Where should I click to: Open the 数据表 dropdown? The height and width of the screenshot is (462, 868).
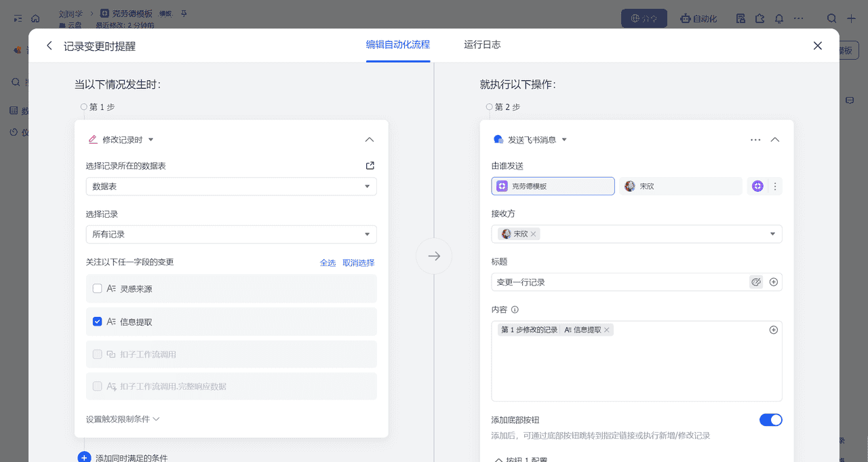tap(231, 186)
